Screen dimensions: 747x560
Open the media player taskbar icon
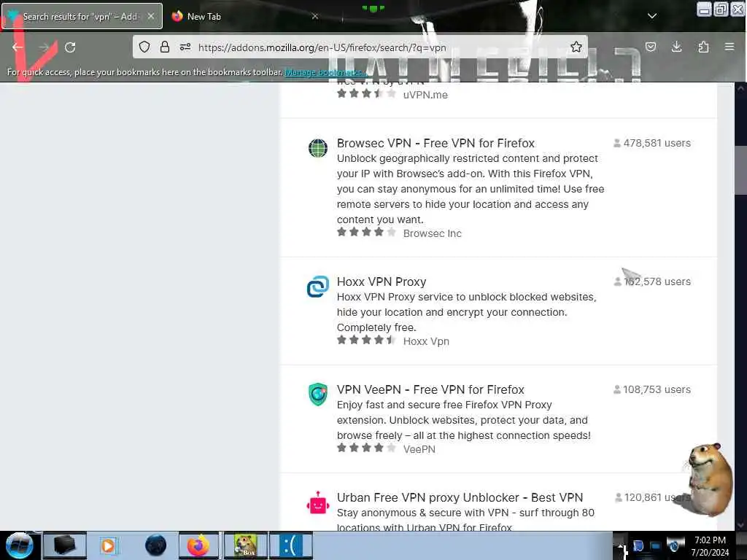108,545
